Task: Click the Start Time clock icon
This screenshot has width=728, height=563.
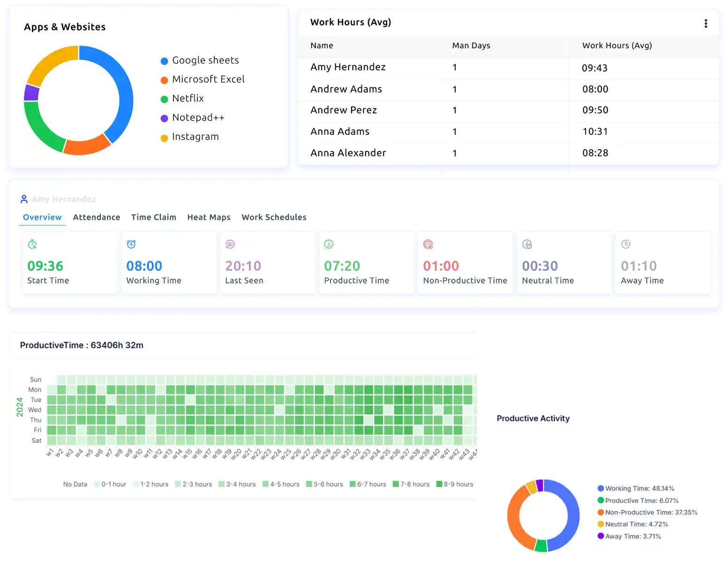Action: 32,244
